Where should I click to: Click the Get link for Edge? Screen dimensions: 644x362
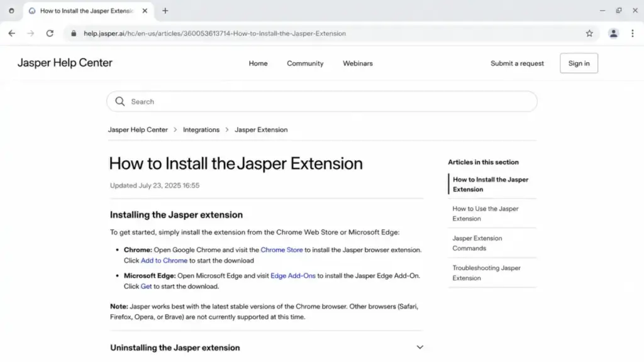point(146,287)
